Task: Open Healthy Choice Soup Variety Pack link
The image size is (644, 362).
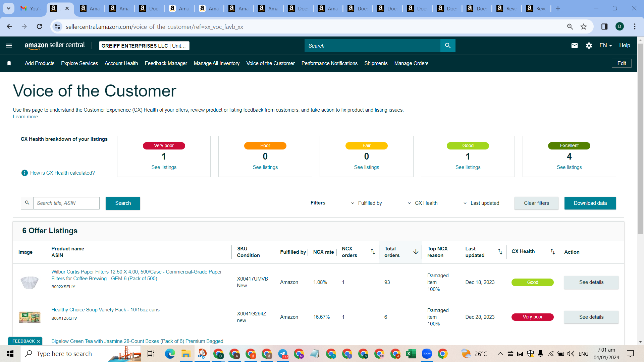Action: (x=105, y=310)
